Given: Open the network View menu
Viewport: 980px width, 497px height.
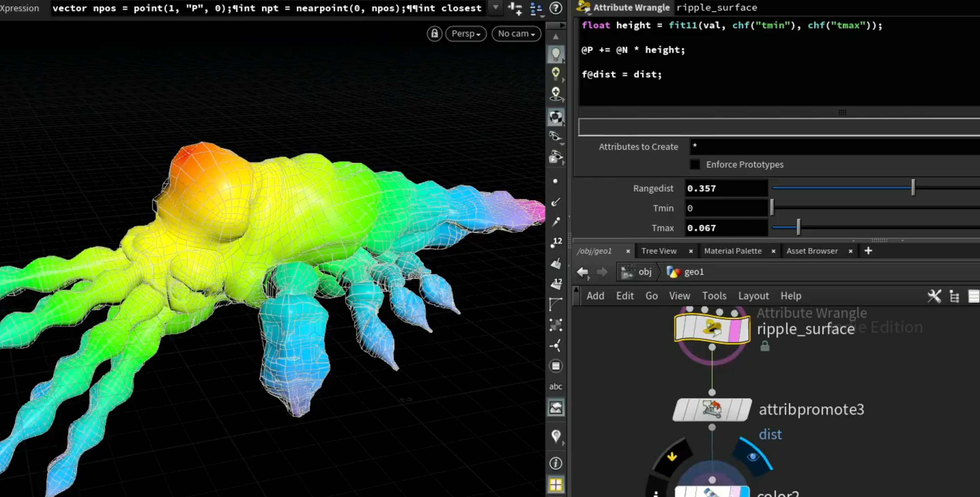Looking at the screenshot, I should click(679, 296).
